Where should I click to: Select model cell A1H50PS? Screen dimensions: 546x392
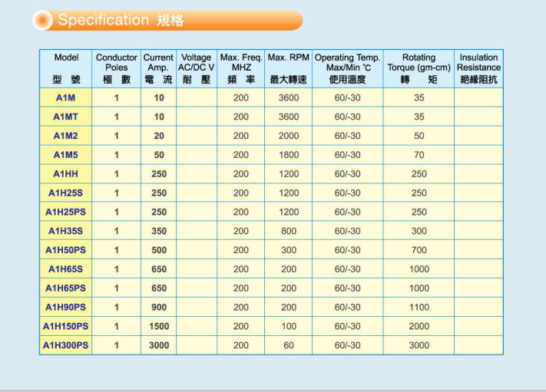(x=66, y=250)
